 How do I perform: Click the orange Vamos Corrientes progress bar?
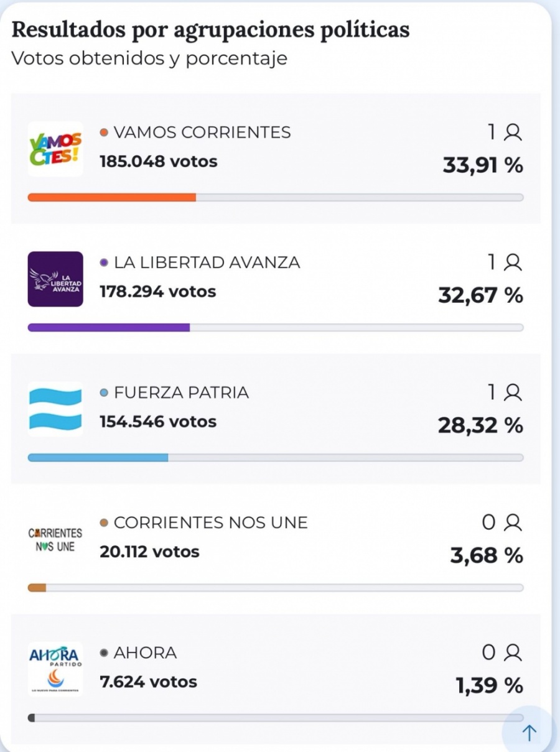112,198
